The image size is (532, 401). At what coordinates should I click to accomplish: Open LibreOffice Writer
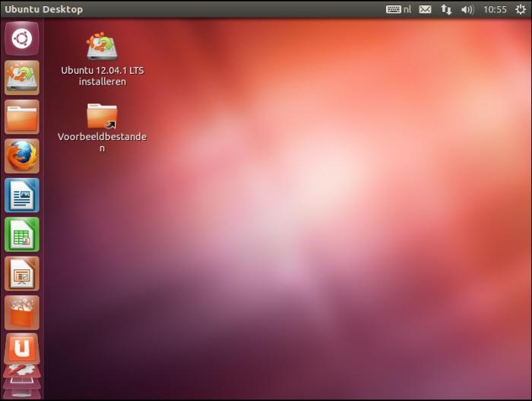click(22, 195)
